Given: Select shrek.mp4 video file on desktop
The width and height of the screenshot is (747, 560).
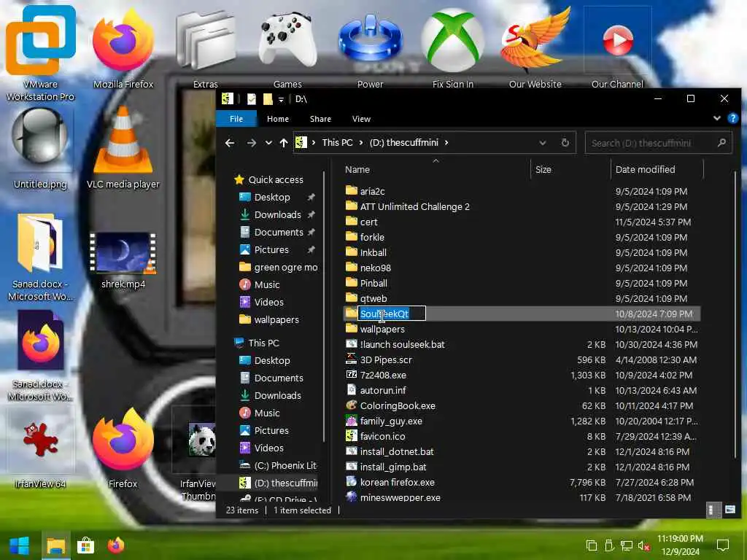Looking at the screenshot, I should click(x=123, y=260).
